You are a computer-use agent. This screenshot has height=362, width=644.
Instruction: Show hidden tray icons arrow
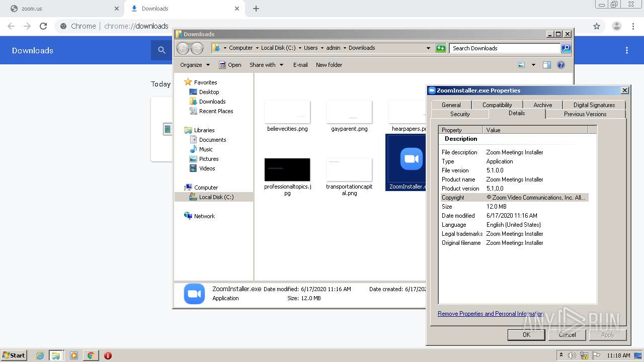point(561,355)
